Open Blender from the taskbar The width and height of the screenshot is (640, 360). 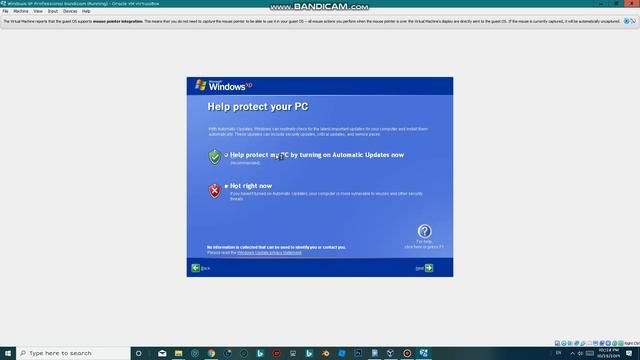coord(325,353)
